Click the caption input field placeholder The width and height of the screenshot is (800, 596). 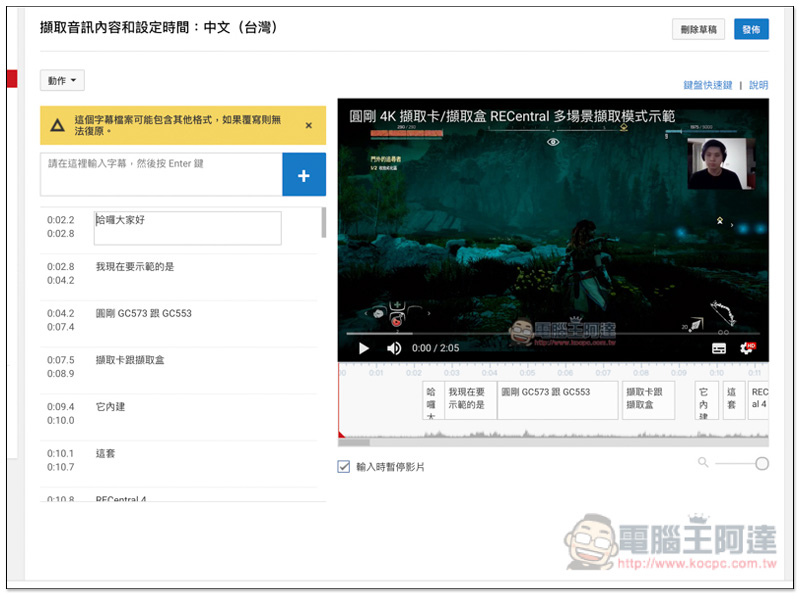161,175
